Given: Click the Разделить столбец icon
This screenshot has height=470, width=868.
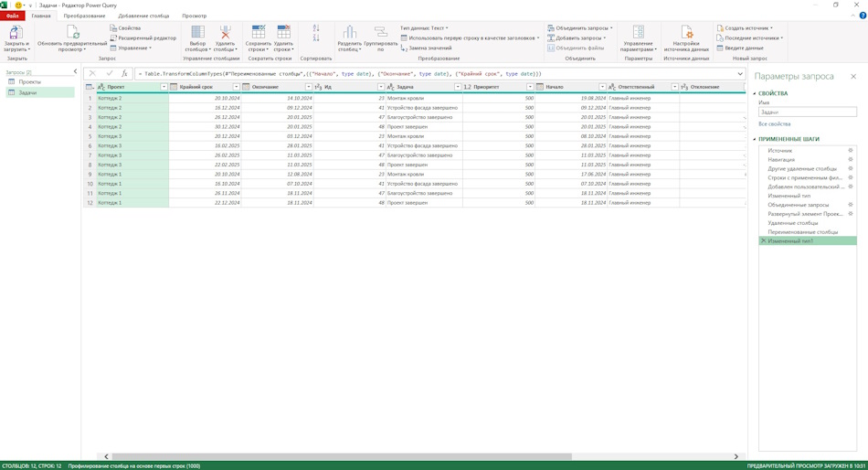Looking at the screenshot, I should coord(349,32).
